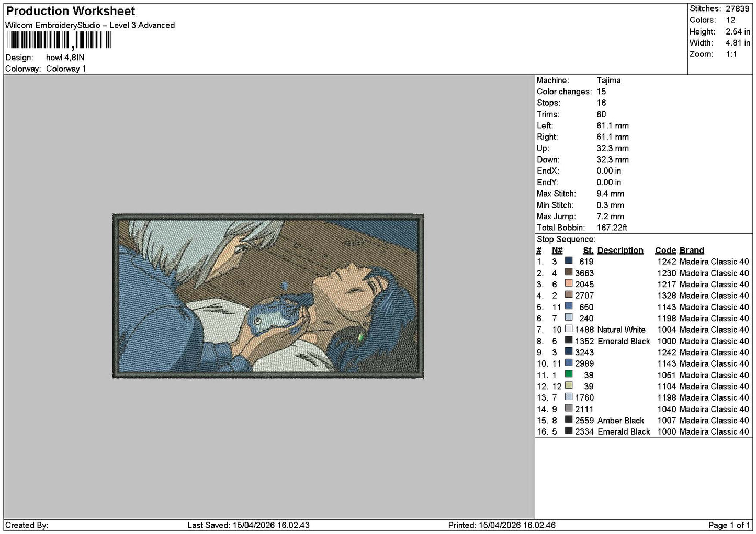Image resolution: width=756 pixels, height=534 pixels.
Task: Click gray swatch for stop 14 (2111)
Action: pyautogui.click(x=569, y=408)
